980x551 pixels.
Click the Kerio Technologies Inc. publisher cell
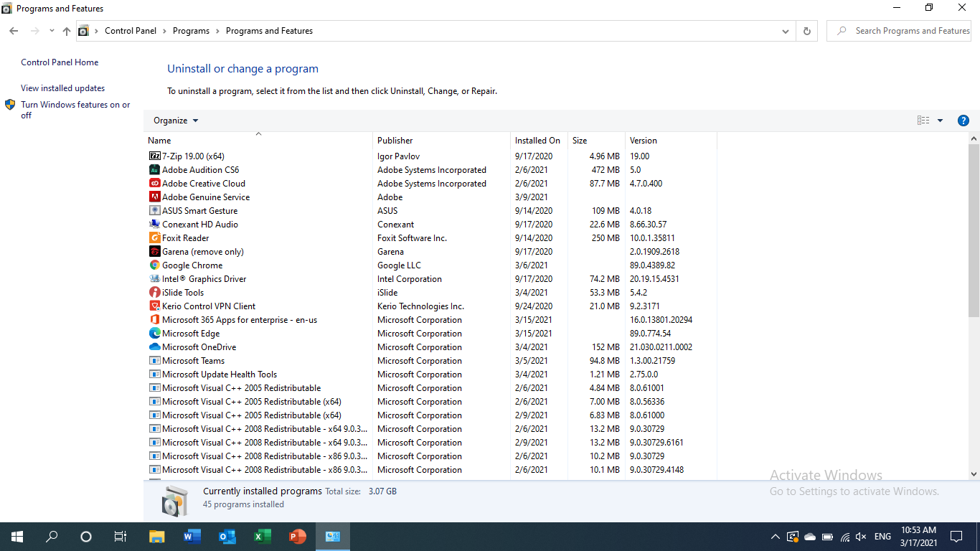point(420,306)
